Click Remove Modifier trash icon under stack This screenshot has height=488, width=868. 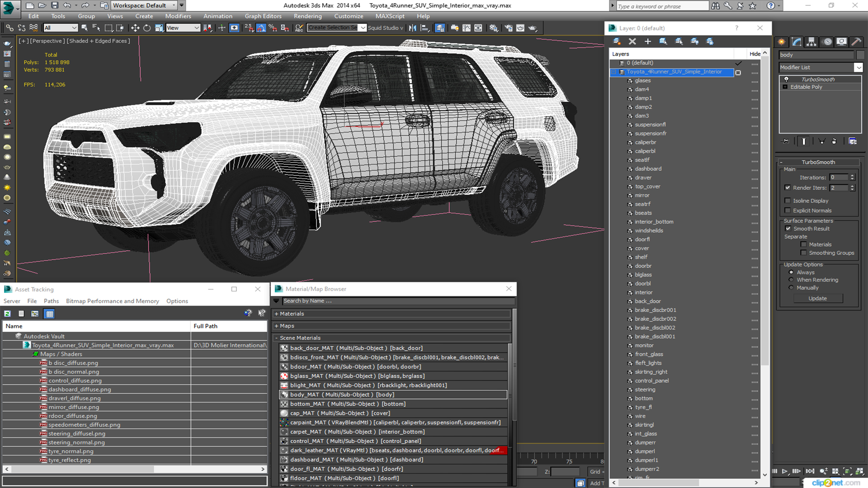[835, 141]
